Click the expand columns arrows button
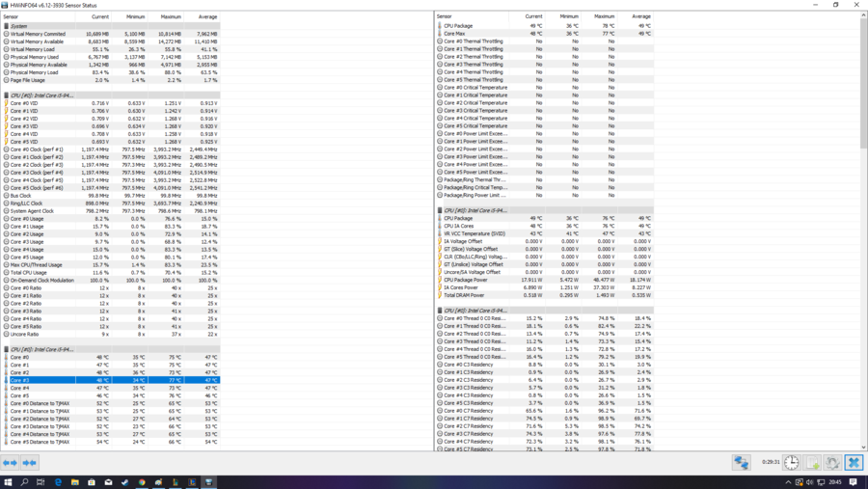 click(x=10, y=462)
